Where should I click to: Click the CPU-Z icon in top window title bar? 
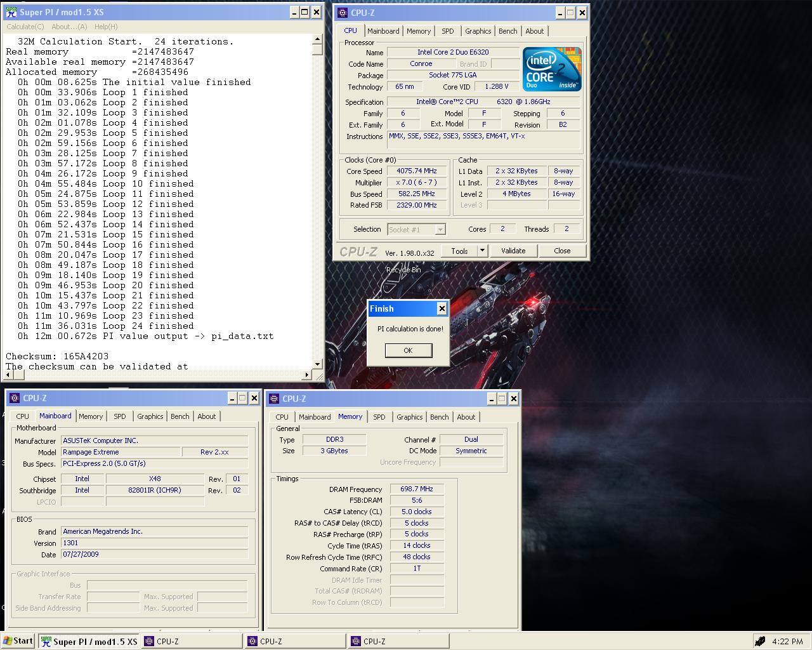coord(343,12)
